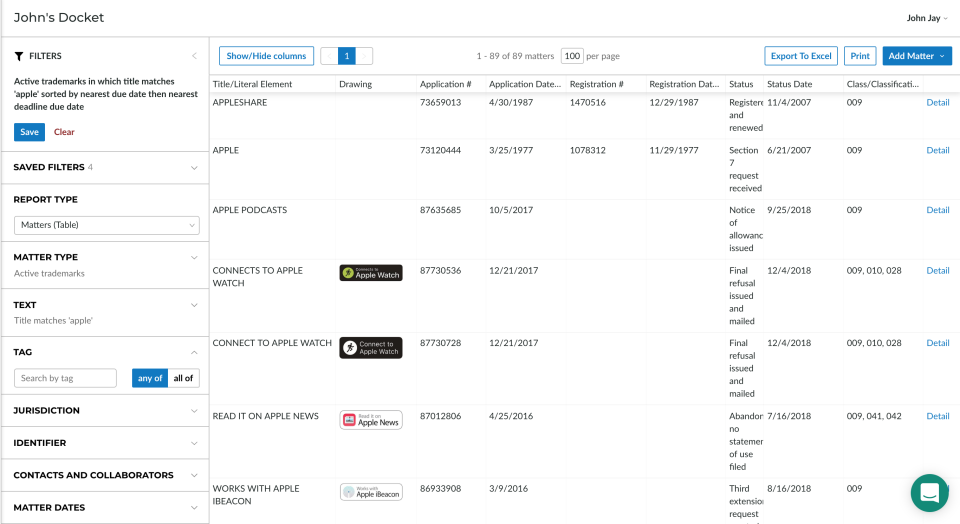Expand Saved Filters section
This screenshot has height=524, width=960.
coord(194,168)
